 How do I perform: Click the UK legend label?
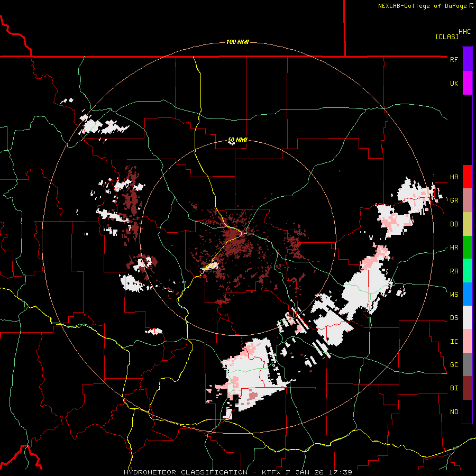454,83
